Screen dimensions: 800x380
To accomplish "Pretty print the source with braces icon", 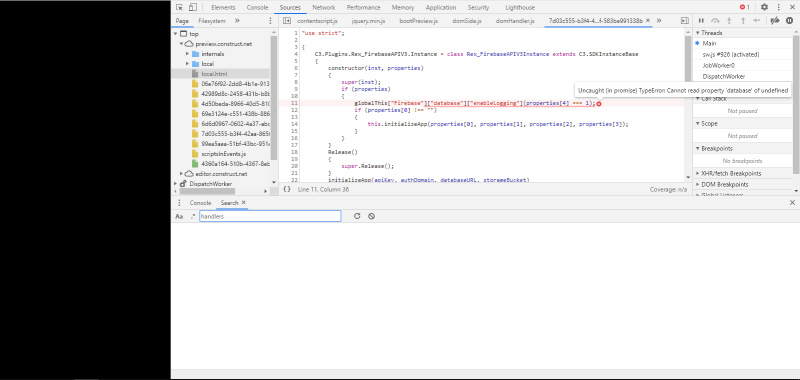I will [x=287, y=189].
